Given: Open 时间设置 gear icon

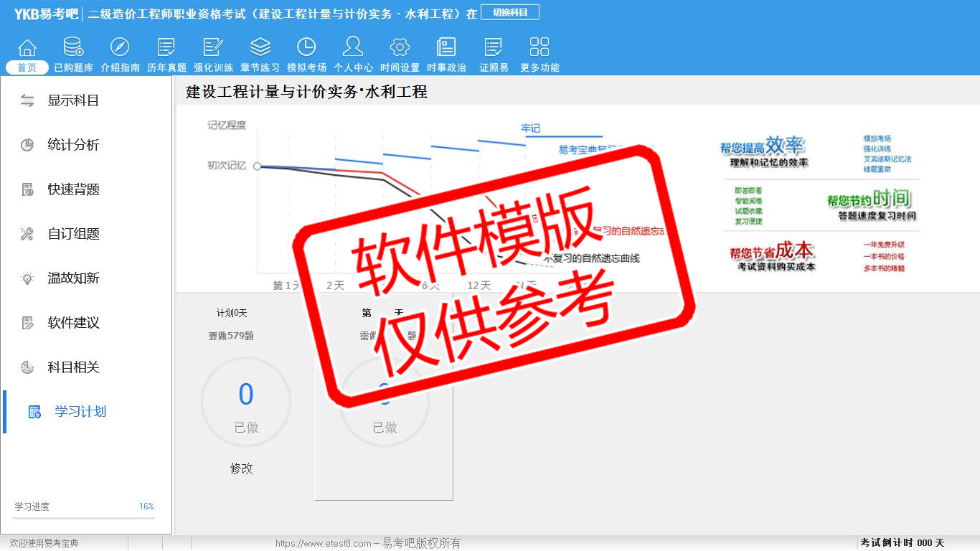Looking at the screenshot, I should (400, 48).
